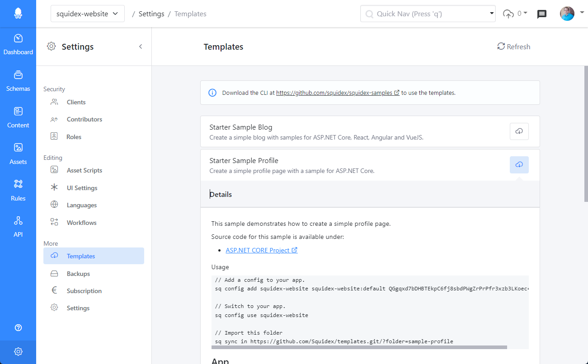This screenshot has width=588, height=364.
Task: Open the Dashboard from the sidebar
Action: click(18, 43)
